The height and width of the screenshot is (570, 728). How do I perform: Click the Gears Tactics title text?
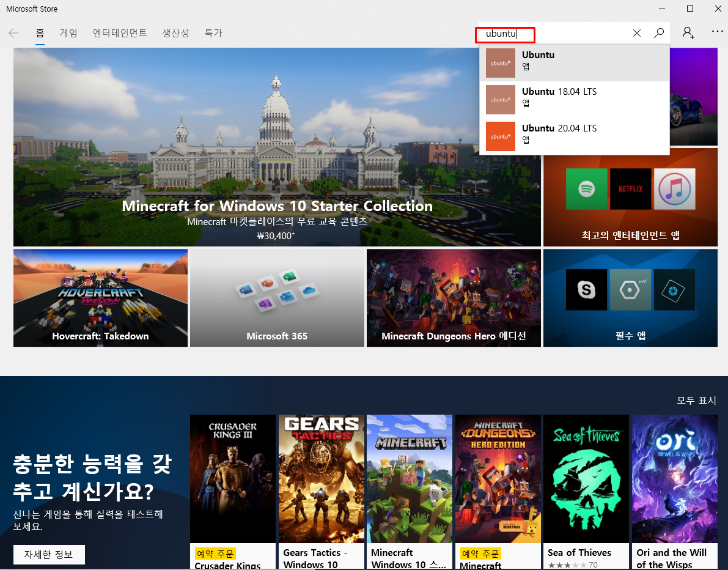(x=315, y=558)
